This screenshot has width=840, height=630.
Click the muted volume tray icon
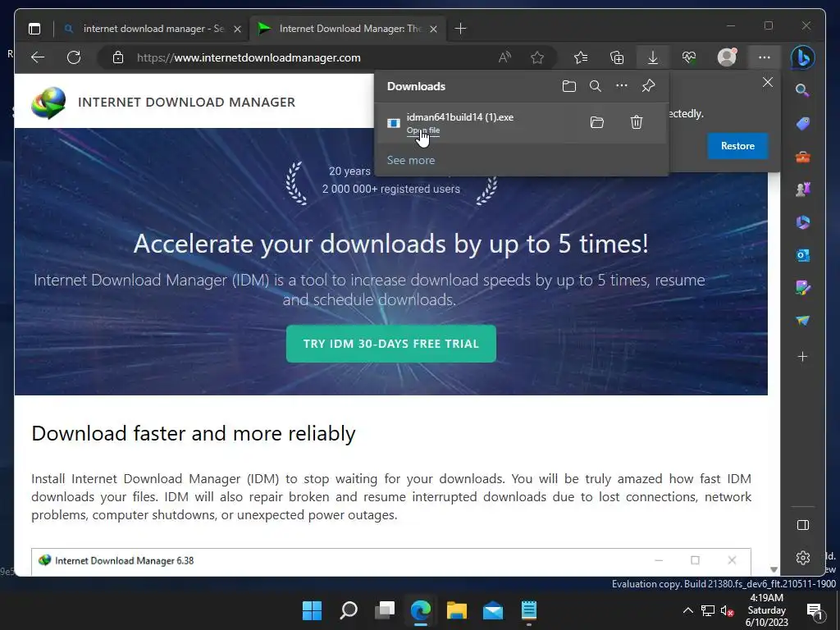click(727, 610)
